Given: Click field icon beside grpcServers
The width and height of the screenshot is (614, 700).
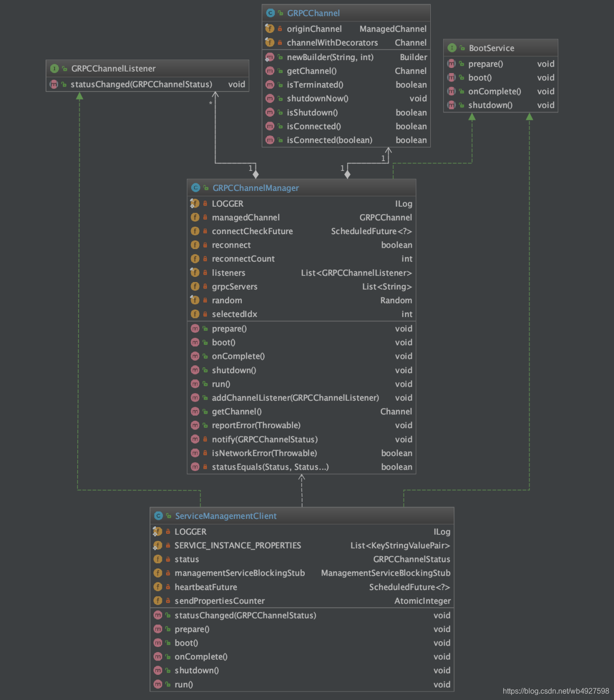Looking at the screenshot, I should (x=195, y=287).
